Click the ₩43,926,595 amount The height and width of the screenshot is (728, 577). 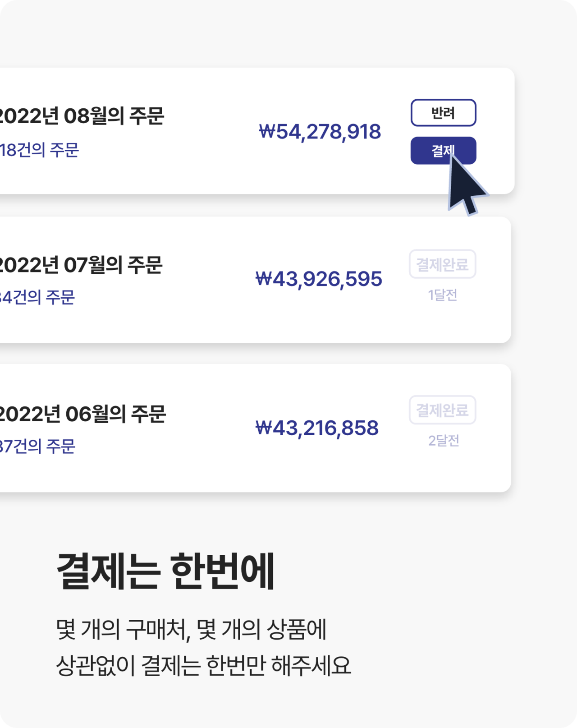click(318, 279)
